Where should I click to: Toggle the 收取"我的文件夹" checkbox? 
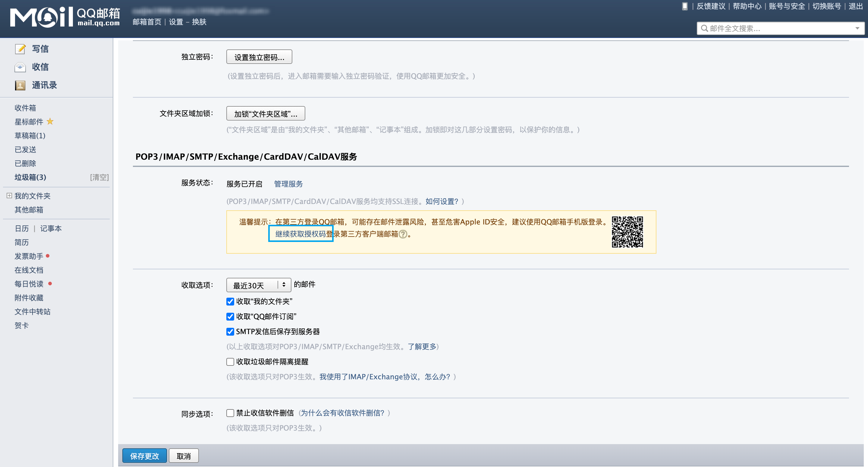click(230, 302)
